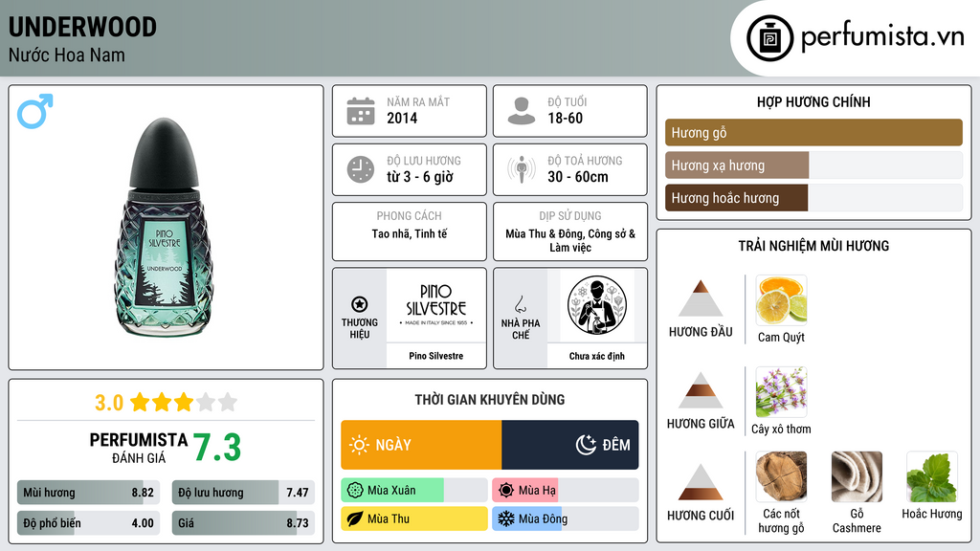
Task: Click the leaf icon beside Mùa Thu
Action: [x=355, y=519]
